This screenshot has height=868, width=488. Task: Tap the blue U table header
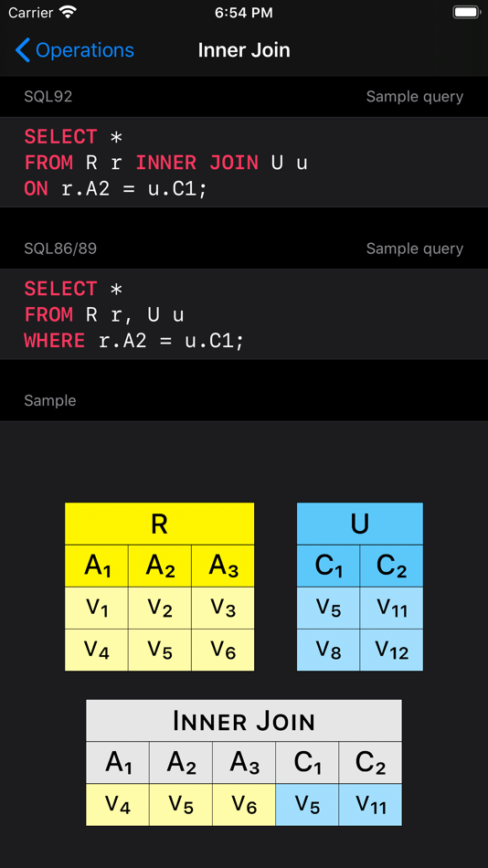coord(360,524)
